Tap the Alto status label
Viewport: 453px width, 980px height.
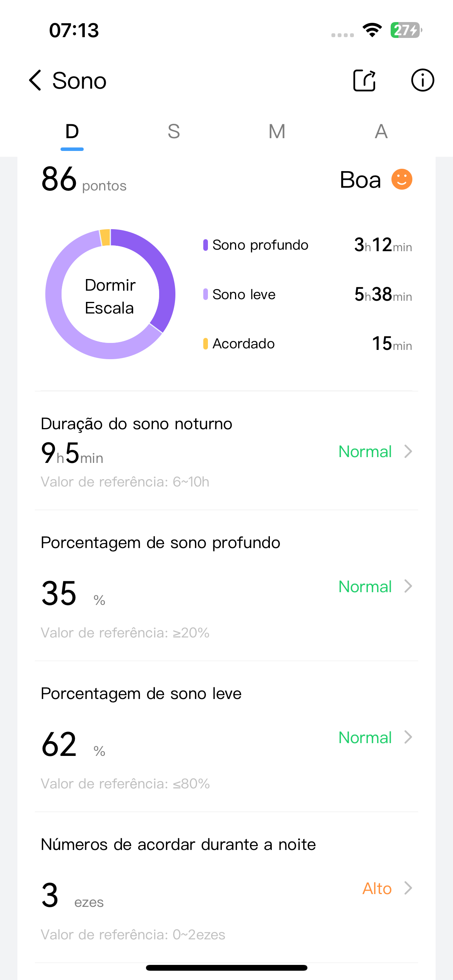pos(377,889)
